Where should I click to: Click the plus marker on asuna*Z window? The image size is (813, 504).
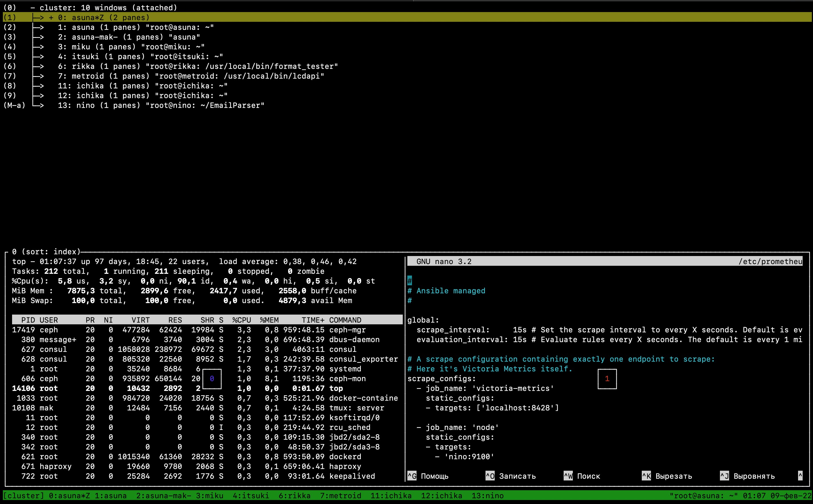(x=51, y=17)
